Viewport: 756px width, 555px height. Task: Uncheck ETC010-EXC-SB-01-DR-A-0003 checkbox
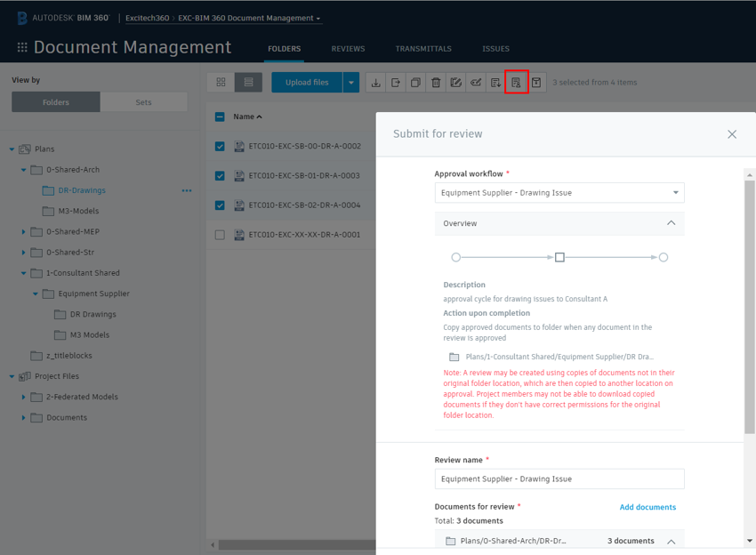(x=220, y=175)
